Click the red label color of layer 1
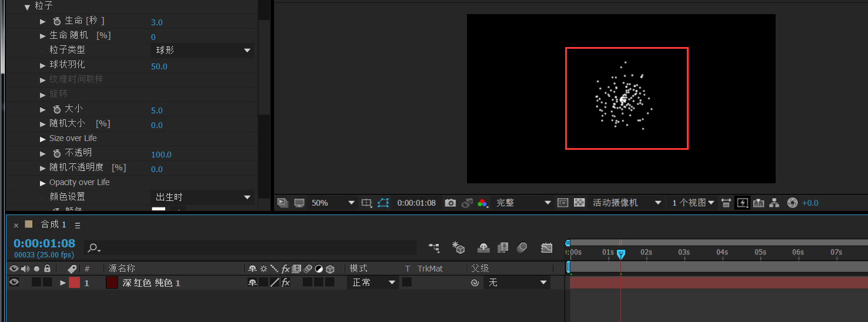Viewport: 868px width, 322px height. (x=74, y=283)
